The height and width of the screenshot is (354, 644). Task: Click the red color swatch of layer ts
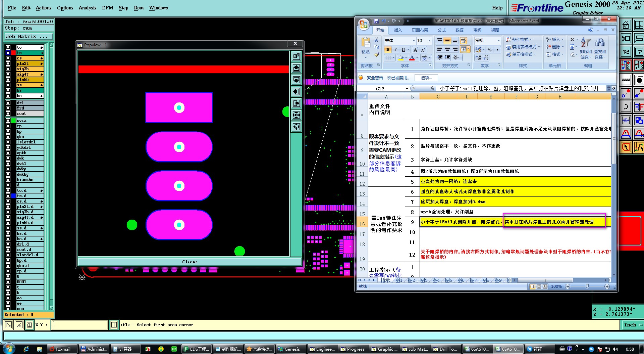pos(13,53)
